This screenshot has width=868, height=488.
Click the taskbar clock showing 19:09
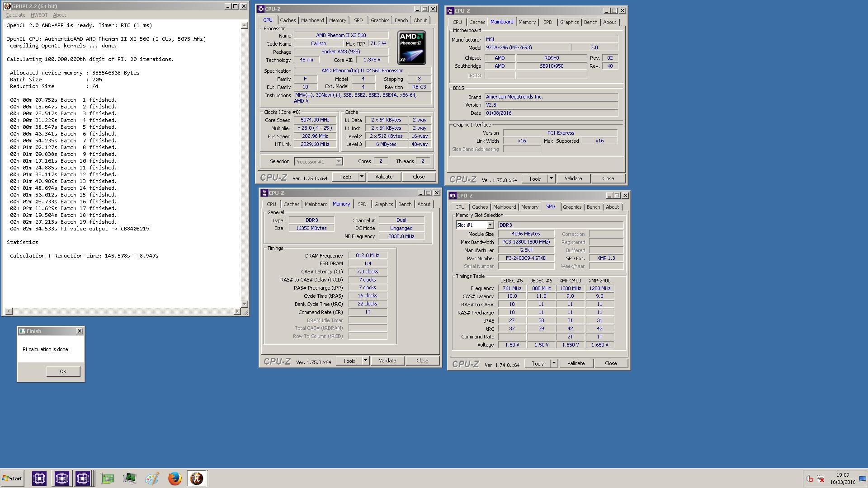click(843, 475)
